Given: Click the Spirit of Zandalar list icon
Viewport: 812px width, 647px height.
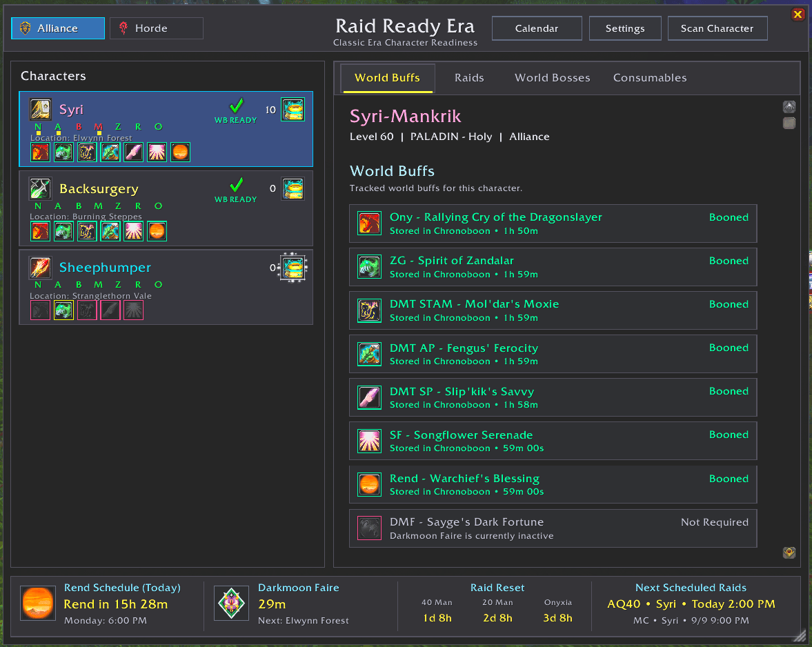Looking at the screenshot, I should pyautogui.click(x=370, y=267).
